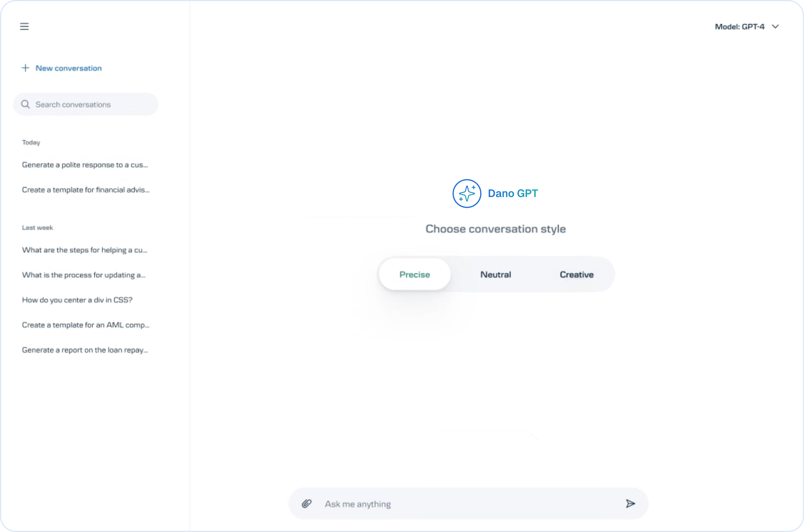Viewport: 804px width, 532px height.
Task: Open 'Generate a report on the loan repay...'
Action: point(85,350)
